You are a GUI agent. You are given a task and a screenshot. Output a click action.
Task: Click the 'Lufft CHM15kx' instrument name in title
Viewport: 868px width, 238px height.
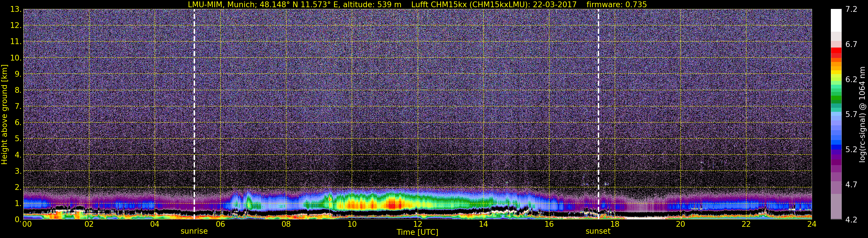click(x=439, y=4)
